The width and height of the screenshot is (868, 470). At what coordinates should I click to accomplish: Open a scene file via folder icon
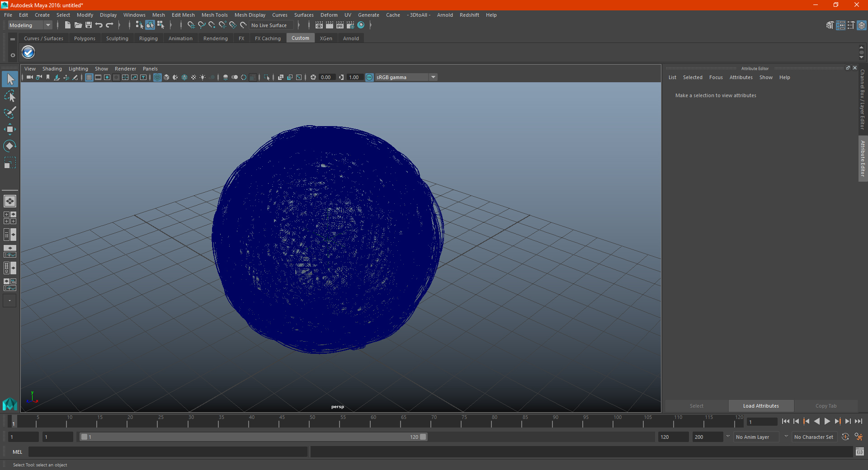[78, 25]
